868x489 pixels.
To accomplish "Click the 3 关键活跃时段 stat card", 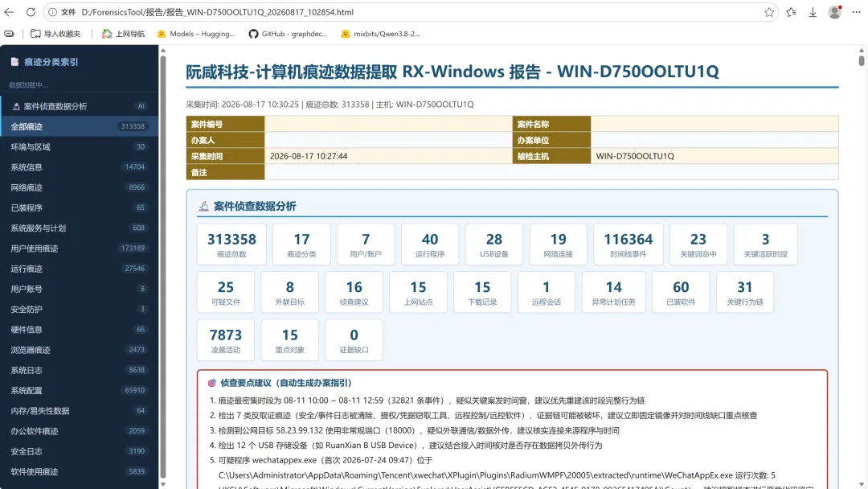I will coord(766,244).
